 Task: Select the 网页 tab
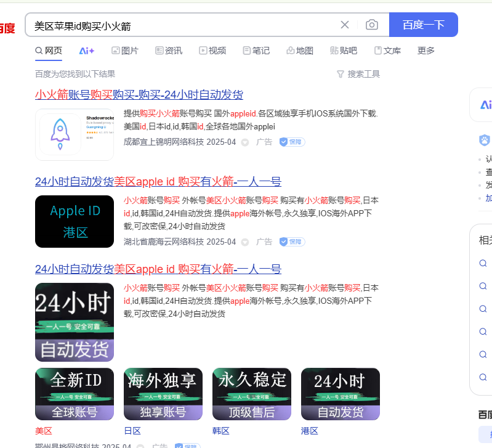pyautogui.click(x=49, y=51)
